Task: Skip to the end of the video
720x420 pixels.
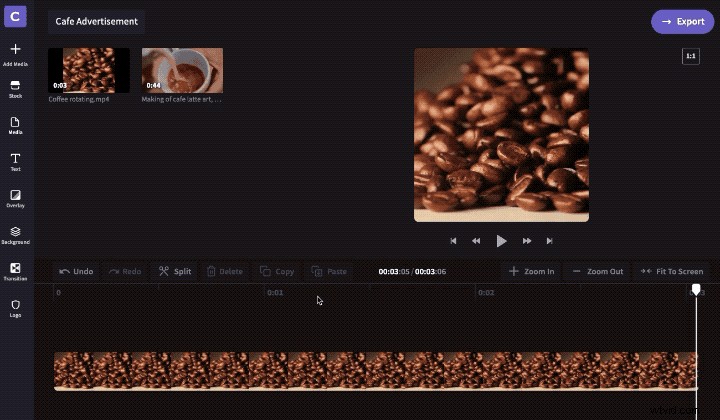Action: coord(550,241)
